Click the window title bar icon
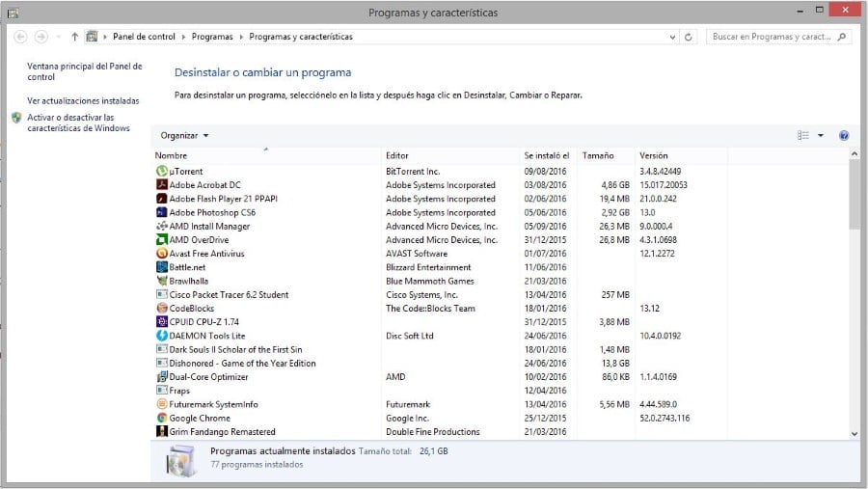 point(13,13)
